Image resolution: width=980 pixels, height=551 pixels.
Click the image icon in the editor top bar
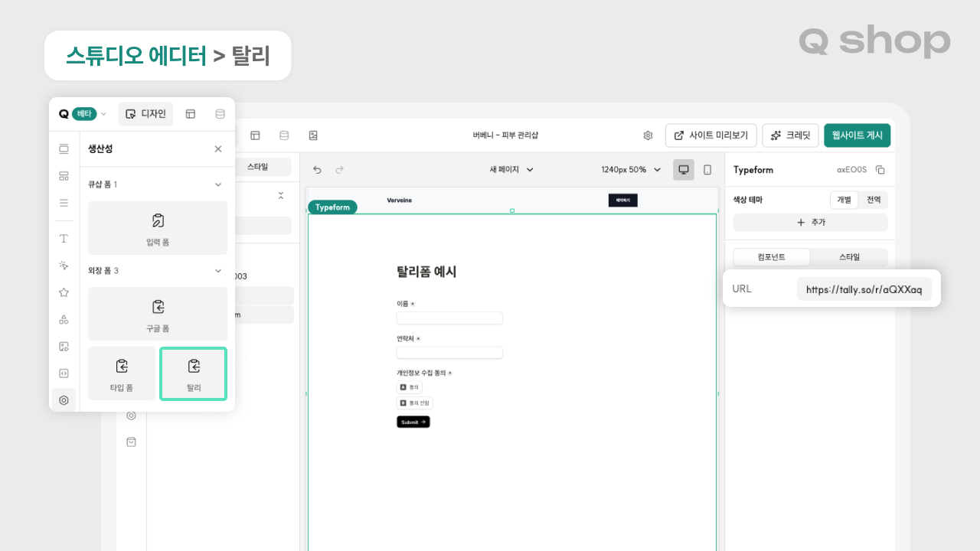[x=313, y=135]
